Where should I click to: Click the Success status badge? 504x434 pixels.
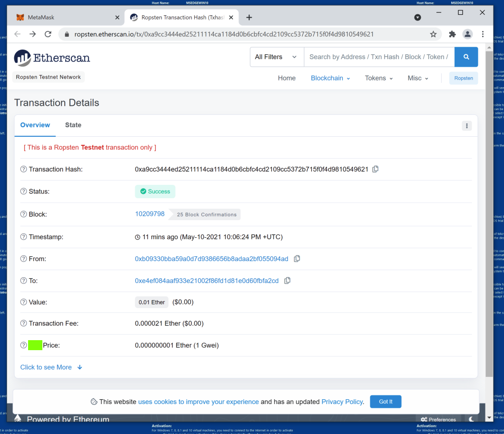(x=155, y=192)
